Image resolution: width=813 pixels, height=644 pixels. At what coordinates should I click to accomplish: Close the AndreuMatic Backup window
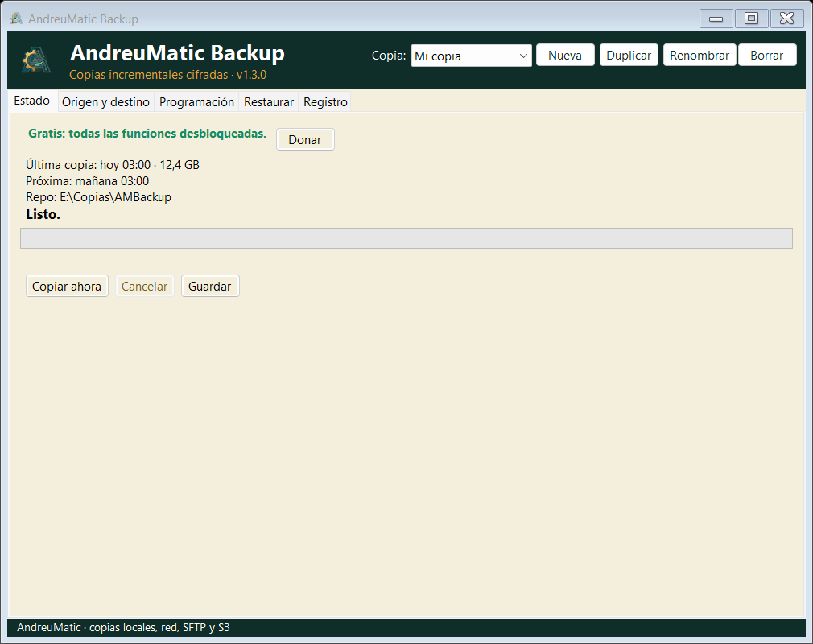pos(787,19)
